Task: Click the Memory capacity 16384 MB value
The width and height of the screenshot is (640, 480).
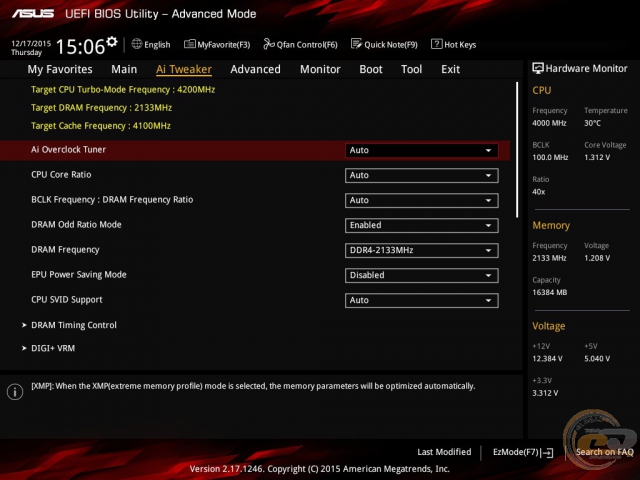Action: coord(550,292)
